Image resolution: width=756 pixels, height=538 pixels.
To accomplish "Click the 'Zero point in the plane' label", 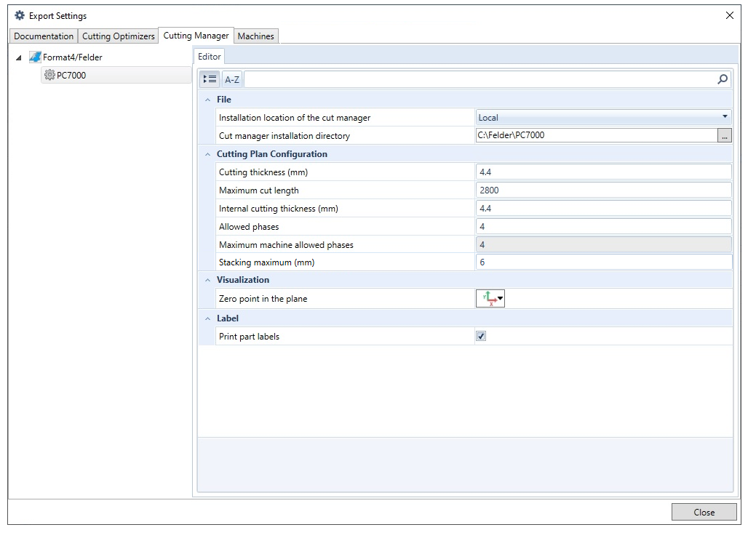I will coord(263,299).
